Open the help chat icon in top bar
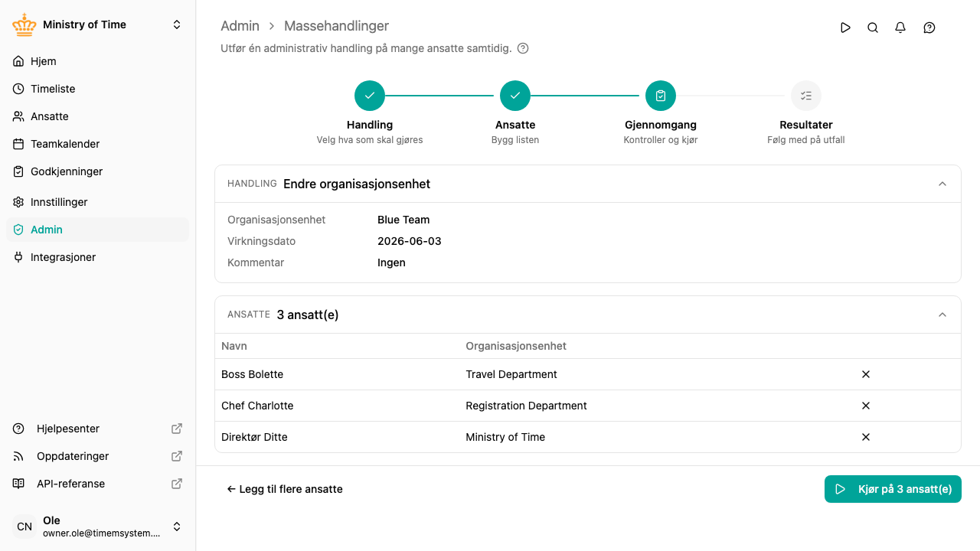The width and height of the screenshot is (980, 551). pyautogui.click(x=929, y=28)
